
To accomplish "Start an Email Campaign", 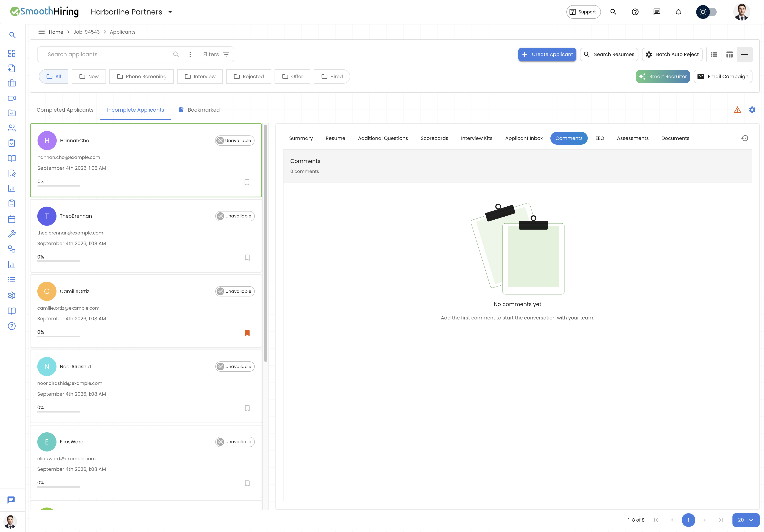I will tap(723, 76).
